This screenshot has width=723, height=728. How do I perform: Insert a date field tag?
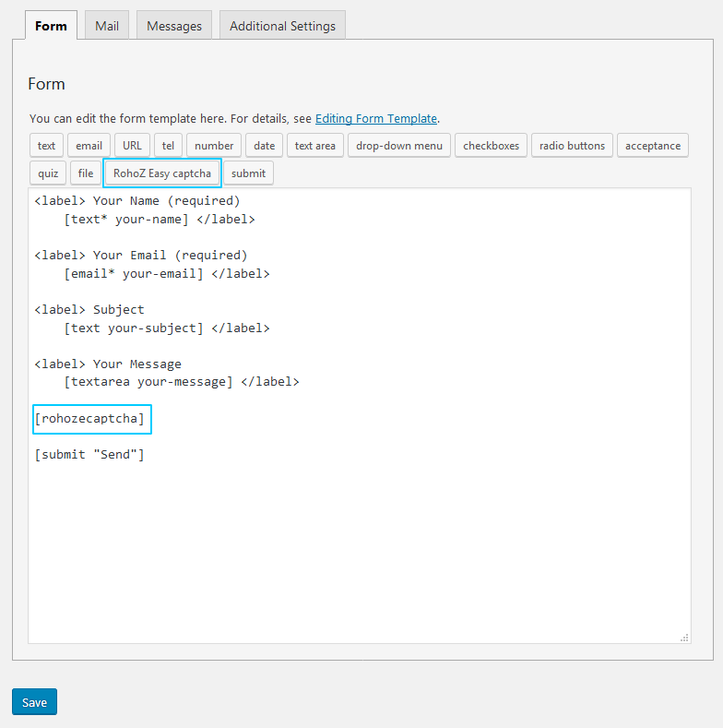264,145
